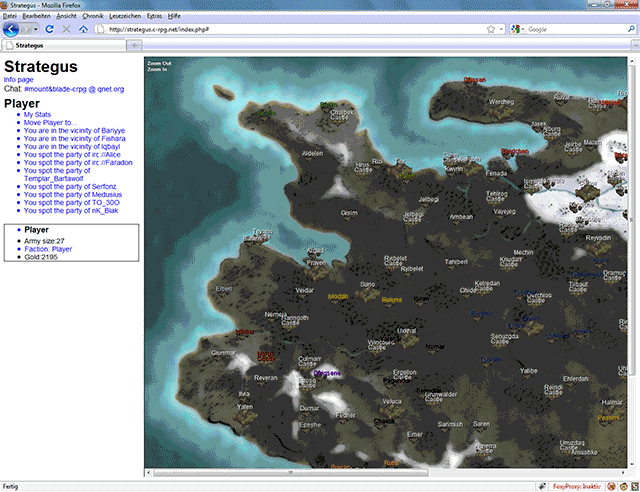This screenshot has width=640, height=492.
Task: Open the tab list dropdown
Action: pos(635,45)
